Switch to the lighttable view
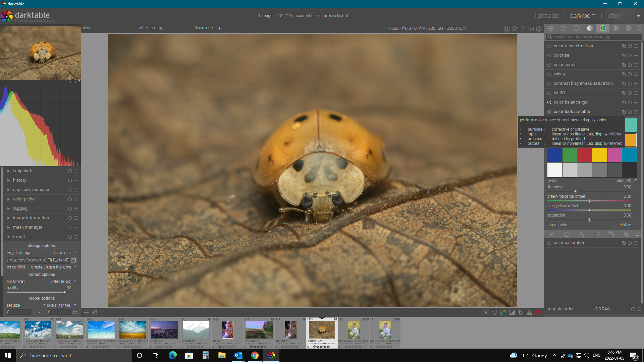644x362 pixels. (547, 16)
